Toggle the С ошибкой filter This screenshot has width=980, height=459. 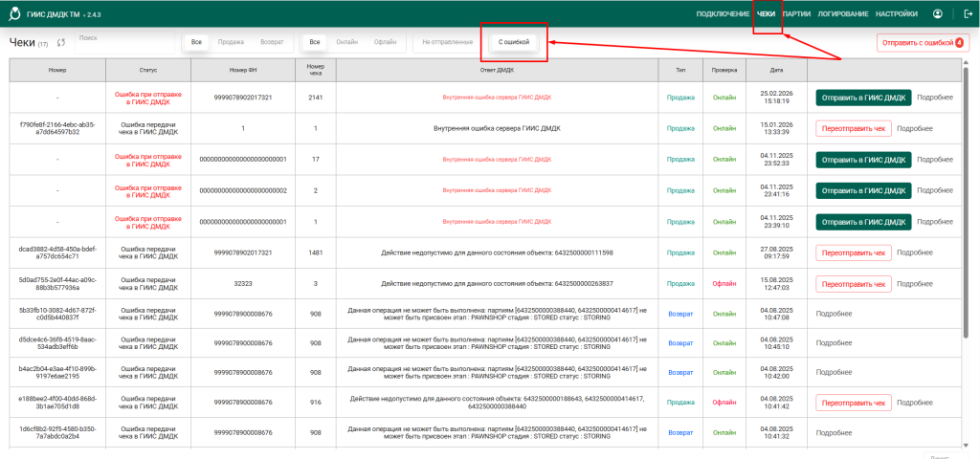pyautogui.click(x=514, y=42)
